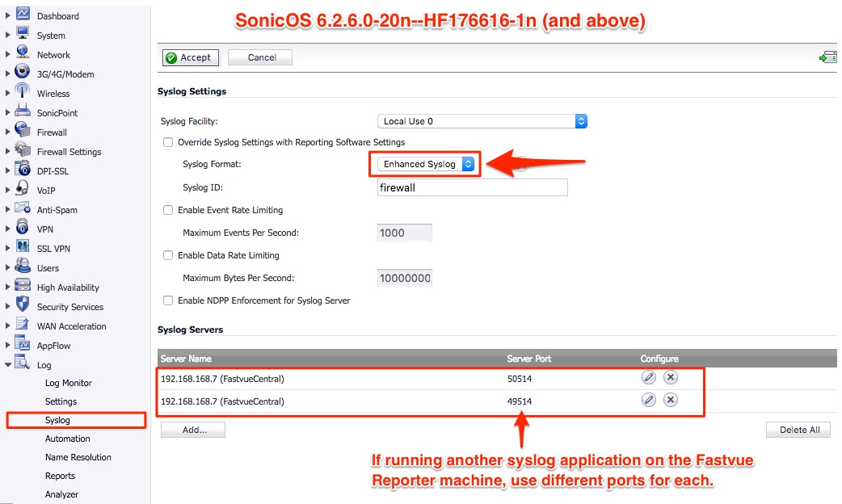Click the System monitor icon

[23, 34]
